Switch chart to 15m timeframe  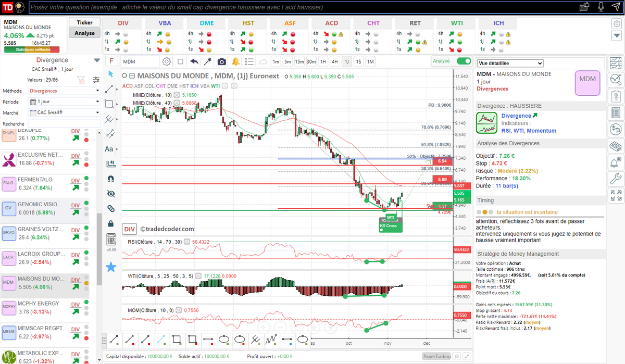coord(299,61)
